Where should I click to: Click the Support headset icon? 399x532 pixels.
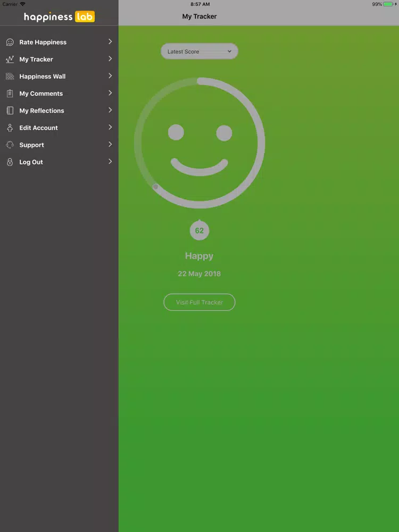[10, 145]
